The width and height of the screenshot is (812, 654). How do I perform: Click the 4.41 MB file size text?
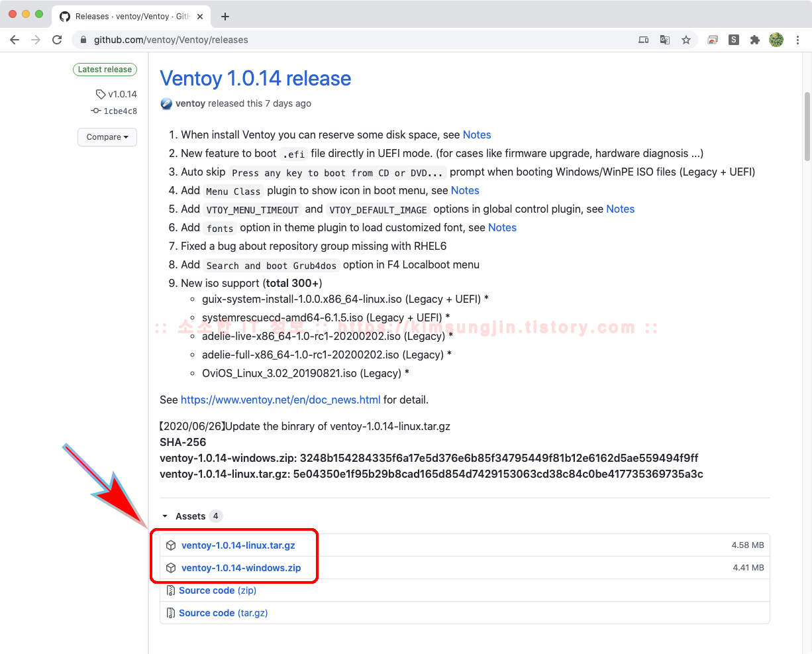click(748, 568)
